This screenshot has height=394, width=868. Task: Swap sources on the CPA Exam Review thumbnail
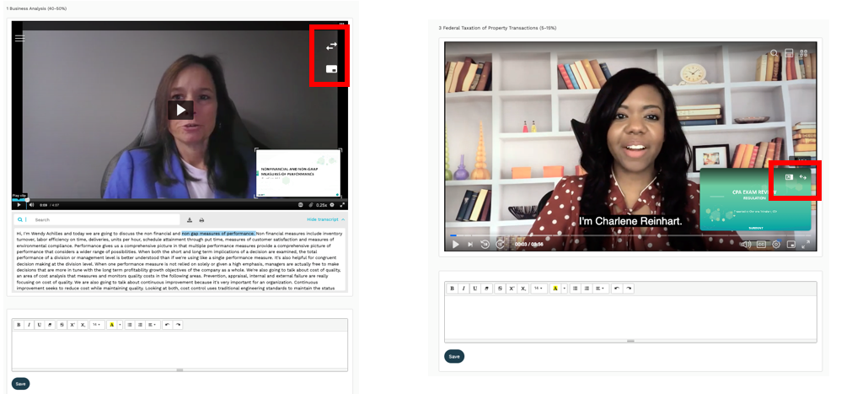(x=802, y=177)
